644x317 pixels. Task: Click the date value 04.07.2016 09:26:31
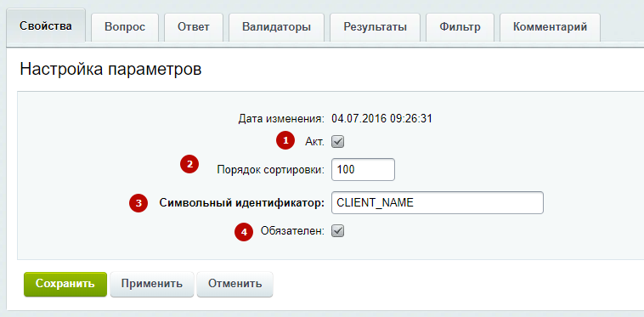[x=381, y=119]
